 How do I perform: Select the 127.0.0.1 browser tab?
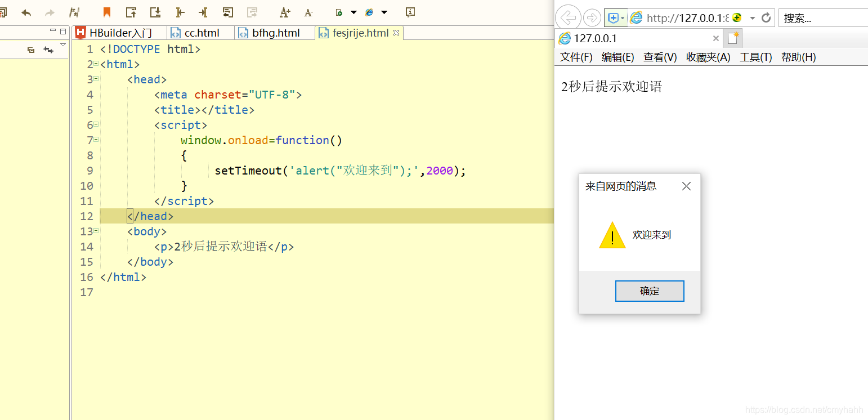638,38
